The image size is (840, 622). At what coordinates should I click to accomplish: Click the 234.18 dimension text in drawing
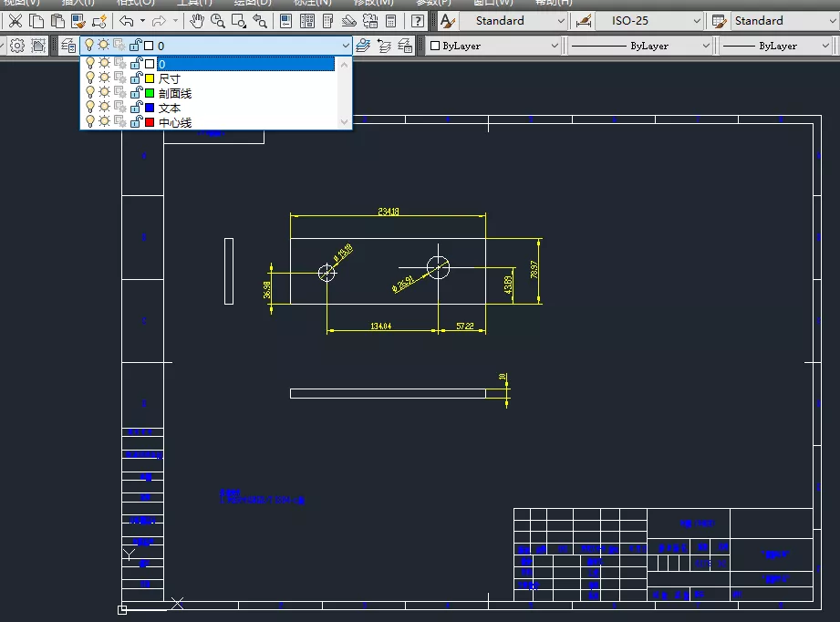pyautogui.click(x=388, y=211)
